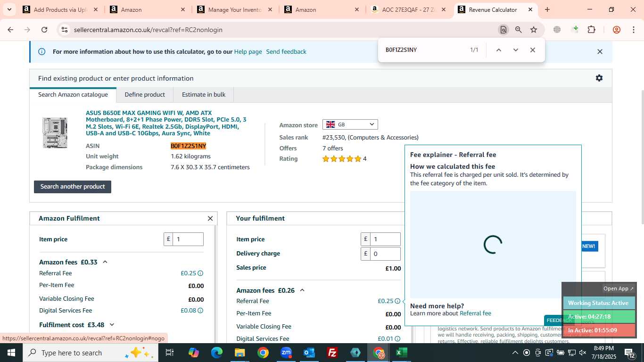Open Windows Start menu
The height and width of the screenshot is (362, 644).
coord(11,353)
